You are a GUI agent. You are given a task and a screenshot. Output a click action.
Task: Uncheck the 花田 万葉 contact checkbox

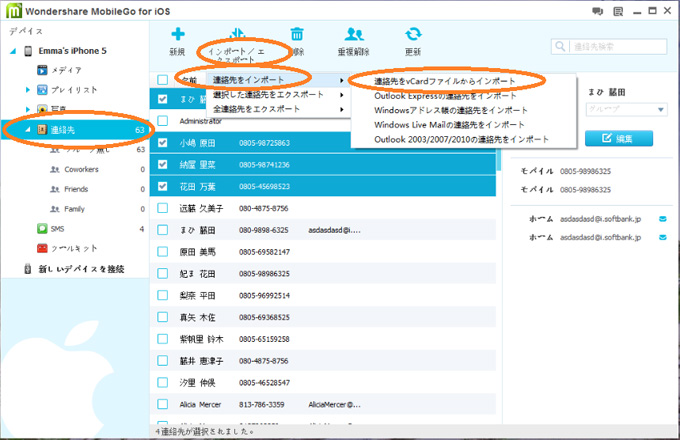163,186
